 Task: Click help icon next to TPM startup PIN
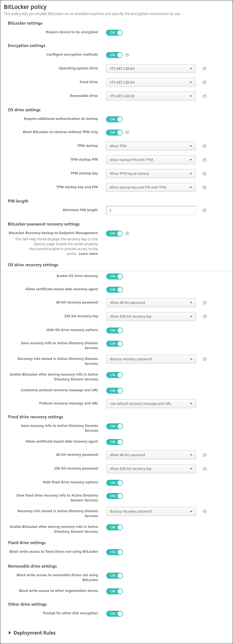click(x=204, y=160)
